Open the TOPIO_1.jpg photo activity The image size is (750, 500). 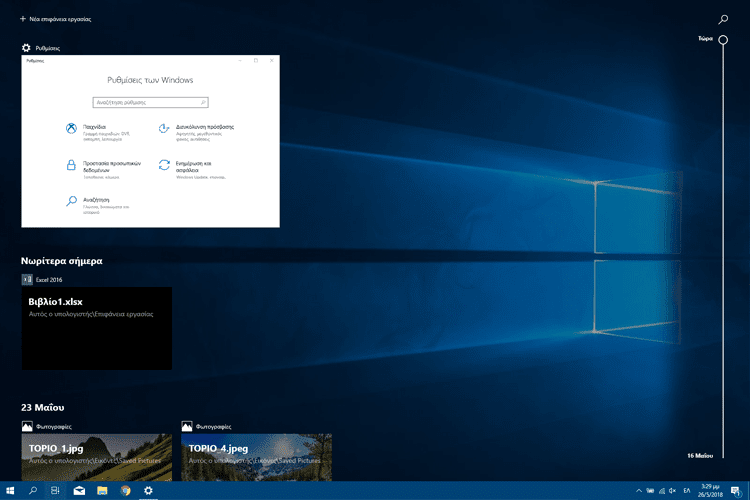[x=97, y=457]
